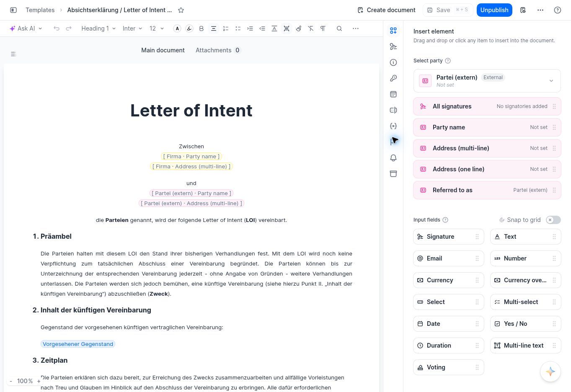
Task: Open the calendar icon panel in the sidebar
Action: click(393, 94)
